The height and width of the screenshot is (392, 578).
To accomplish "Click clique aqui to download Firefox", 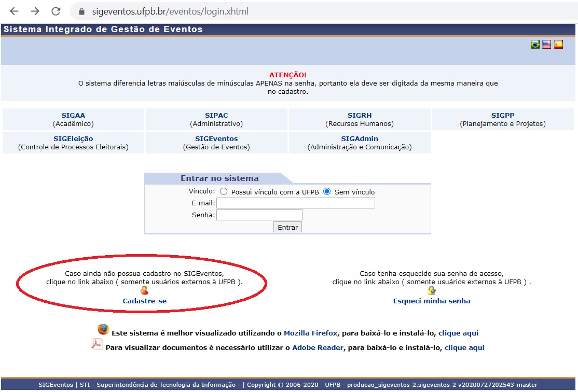I will (x=459, y=333).
